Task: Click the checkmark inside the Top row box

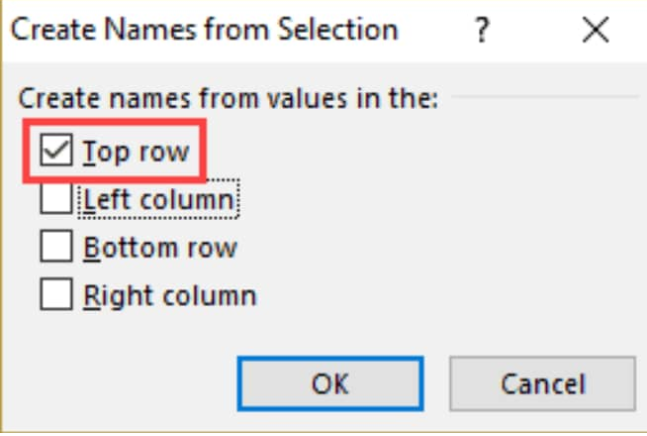Action: (56, 150)
